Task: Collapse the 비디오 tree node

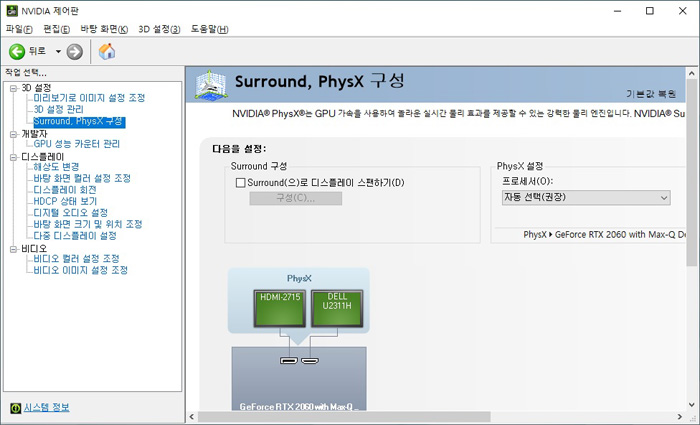Action: (x=13, y=249)
